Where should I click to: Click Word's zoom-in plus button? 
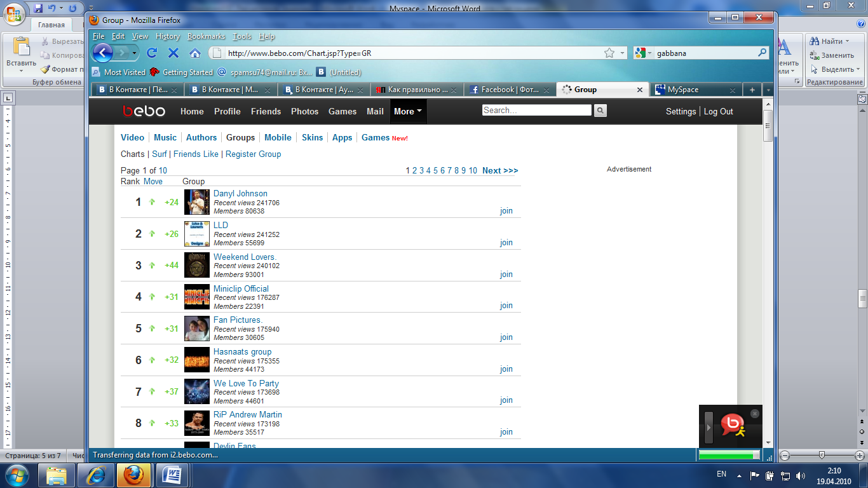pyautogui.click(x=860, y=456)
